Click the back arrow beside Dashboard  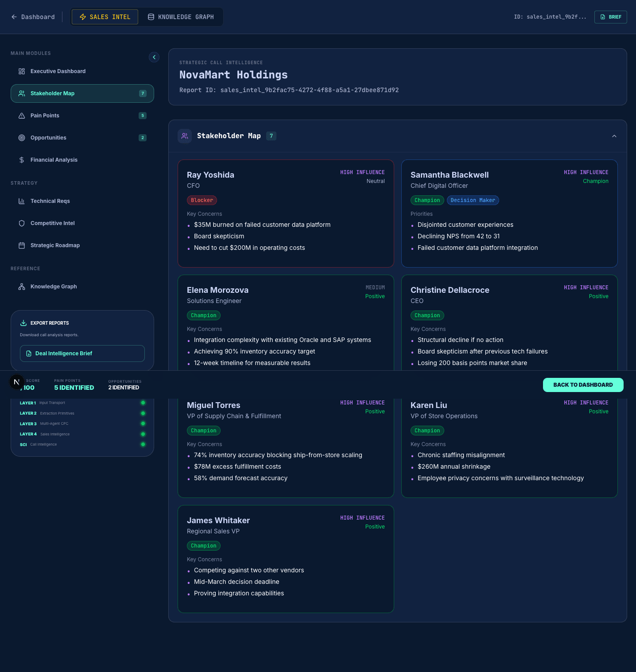14,17
